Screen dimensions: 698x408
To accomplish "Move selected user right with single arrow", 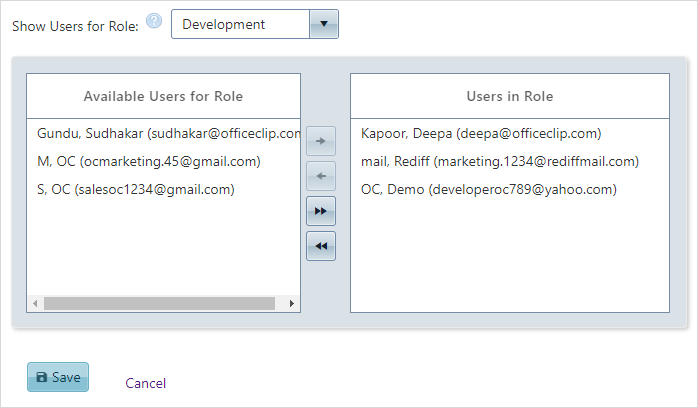I will 321,141.
